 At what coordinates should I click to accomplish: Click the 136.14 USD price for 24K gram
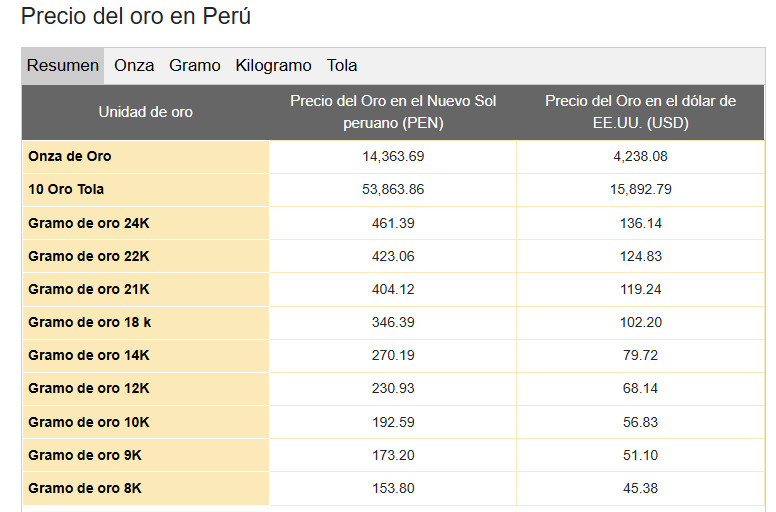641,223
